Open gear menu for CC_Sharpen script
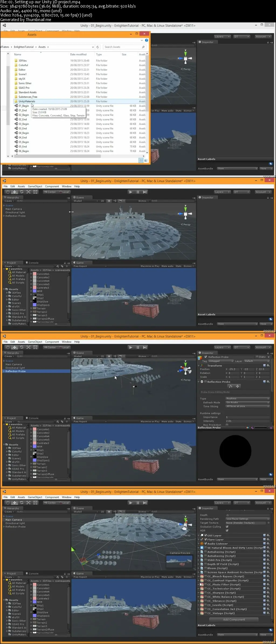276x644 pixels. tap(268, 592)
